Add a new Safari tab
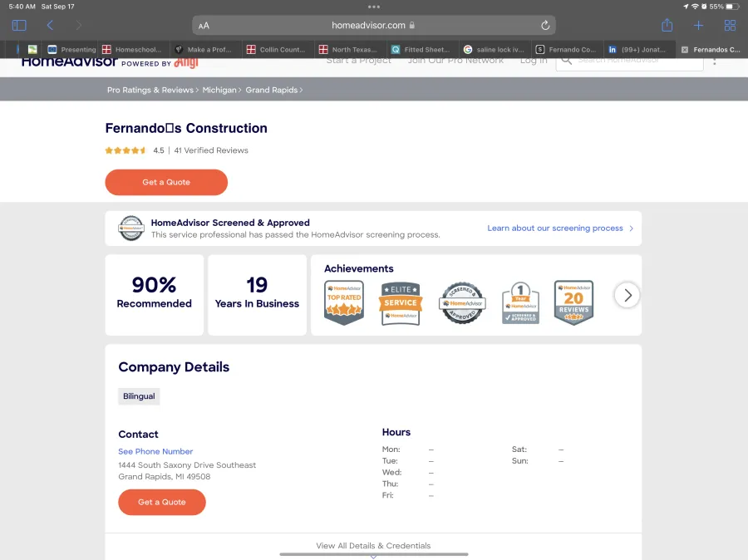The image size is (748, 560). pos(698,25)
